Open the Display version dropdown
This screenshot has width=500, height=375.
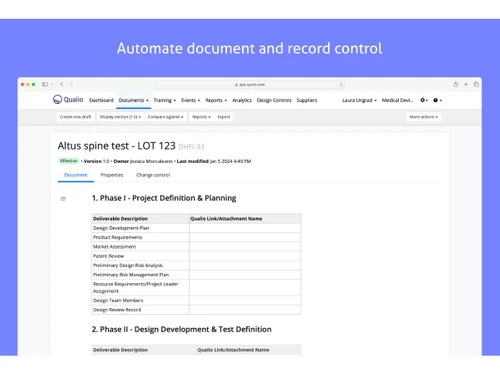click(120, 117)
